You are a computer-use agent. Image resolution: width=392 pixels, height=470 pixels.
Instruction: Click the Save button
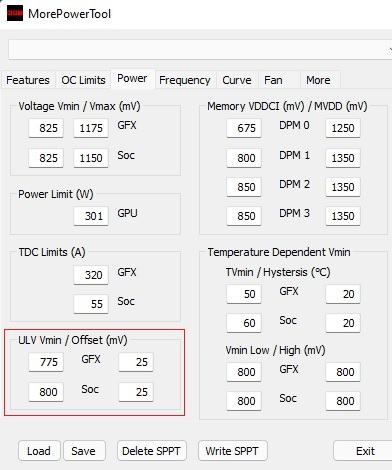[x=84, y=451]
